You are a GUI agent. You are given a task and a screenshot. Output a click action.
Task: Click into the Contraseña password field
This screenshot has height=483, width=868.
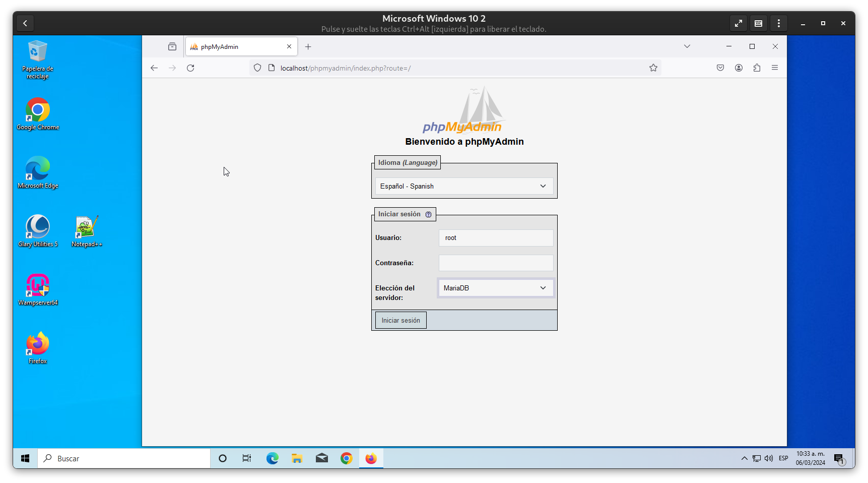point(496,263)
